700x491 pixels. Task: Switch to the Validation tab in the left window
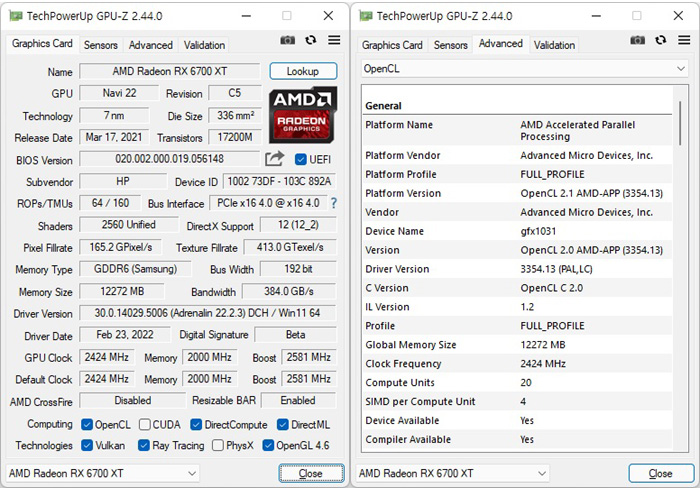[x=204, y=45]
